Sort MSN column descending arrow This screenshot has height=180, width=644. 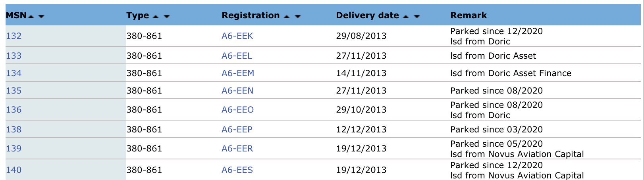41,17
